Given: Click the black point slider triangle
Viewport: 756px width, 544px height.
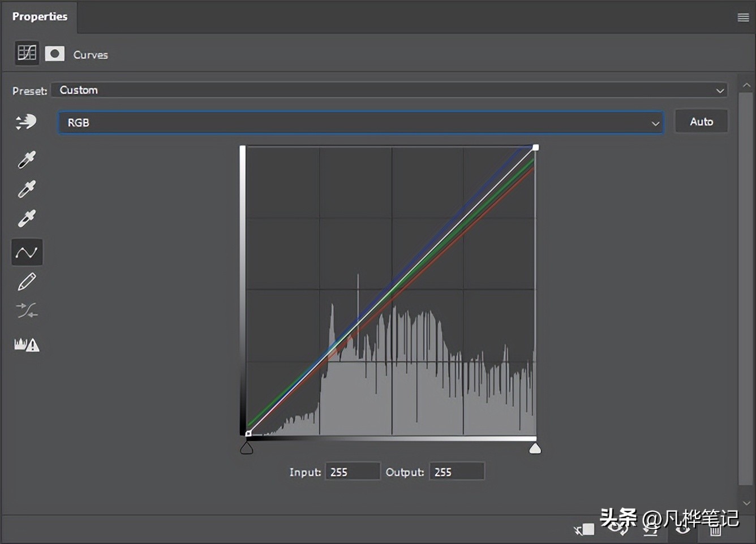Looking at the screenshot, I should coord(247,449).
